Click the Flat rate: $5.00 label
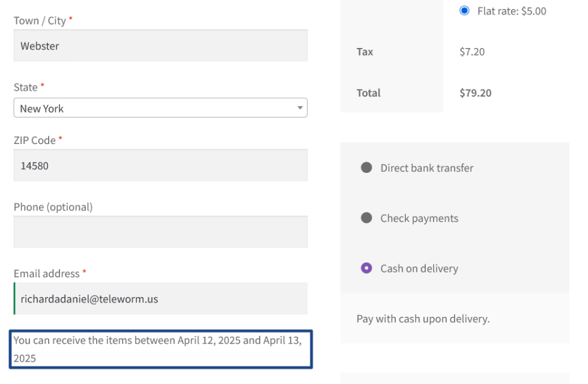Screen dimensions: 588x384 pyautogui.click(x=512, y=11)
